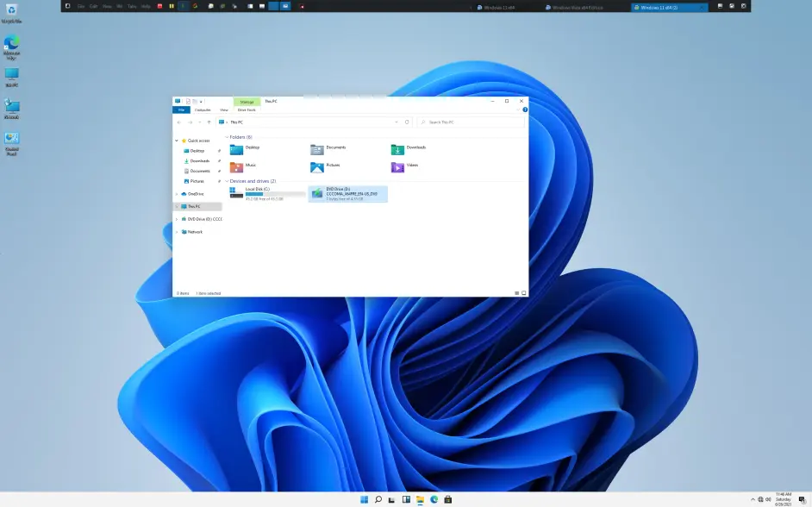Open the VM menu in the top bar
The width and height of the screenshot is (812, 507).
120,6
